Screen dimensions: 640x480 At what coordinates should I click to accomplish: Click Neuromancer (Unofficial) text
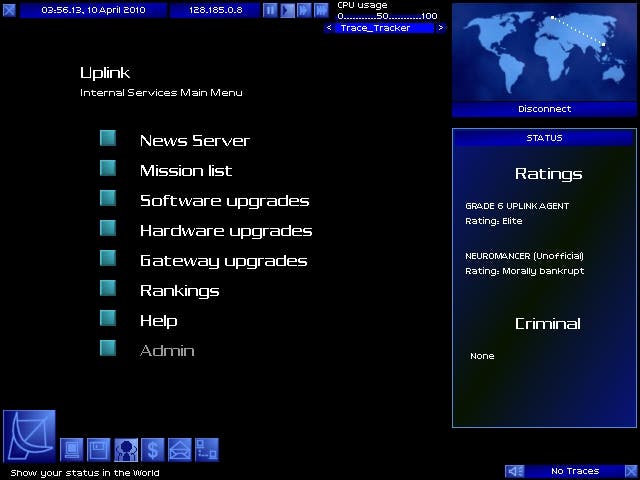click(x=524, y=256)
